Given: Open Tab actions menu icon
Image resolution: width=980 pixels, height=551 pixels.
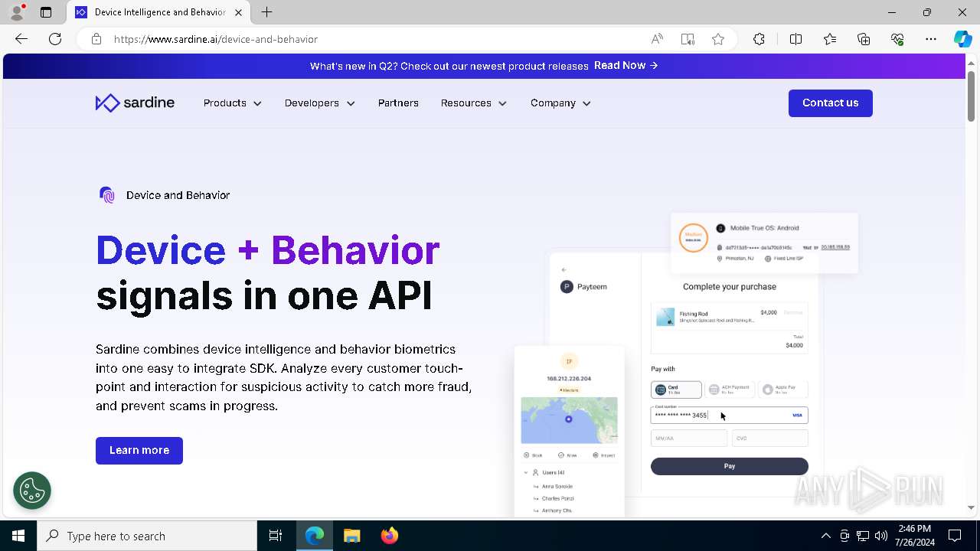Looking at the screenshot, I should tap(46, 12).
